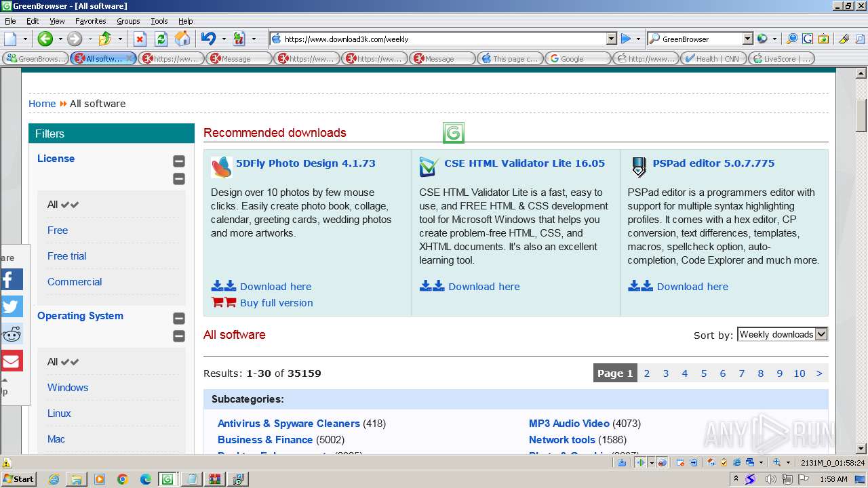Open the undo close dropdown arrow

(223, 39)
